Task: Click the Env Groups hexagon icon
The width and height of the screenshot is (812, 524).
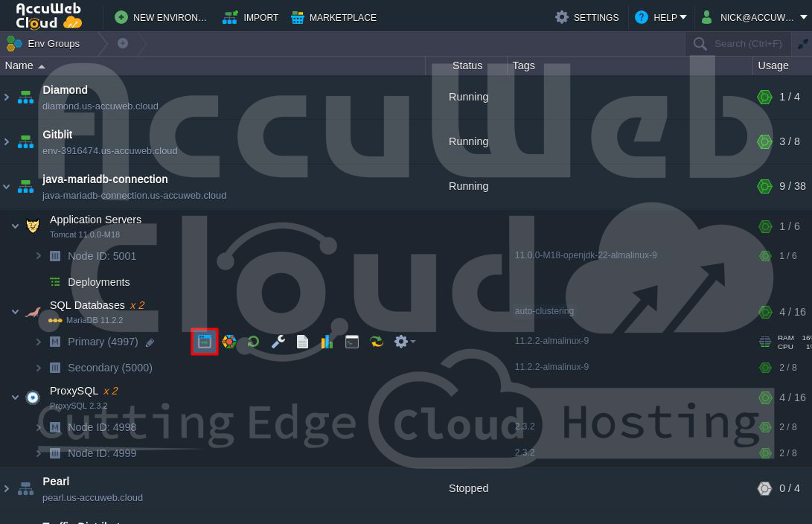Action: point(14,43)
